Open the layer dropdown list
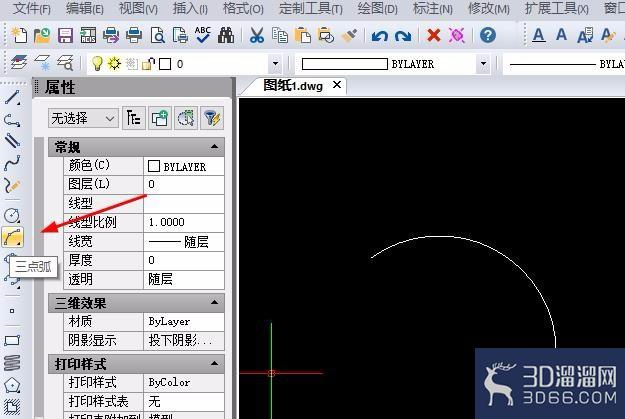Screen dimensions: 625x419 coord(275,64)
